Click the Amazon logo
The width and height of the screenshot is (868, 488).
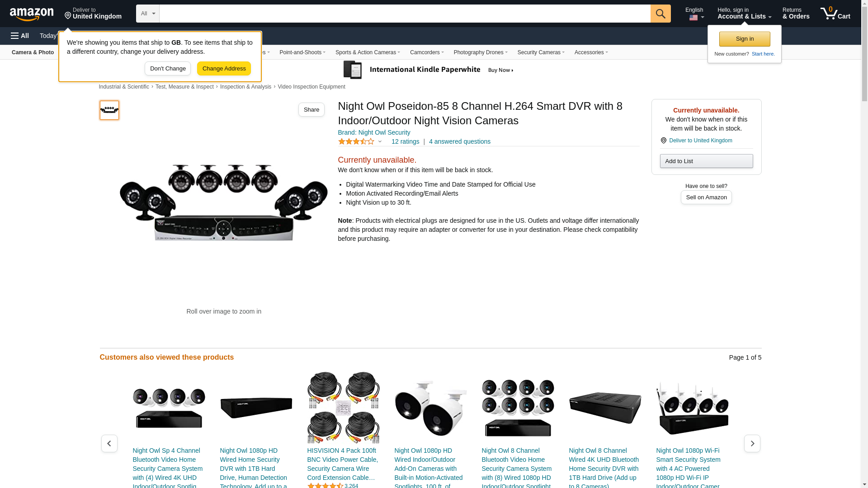(x=32, y=14)
